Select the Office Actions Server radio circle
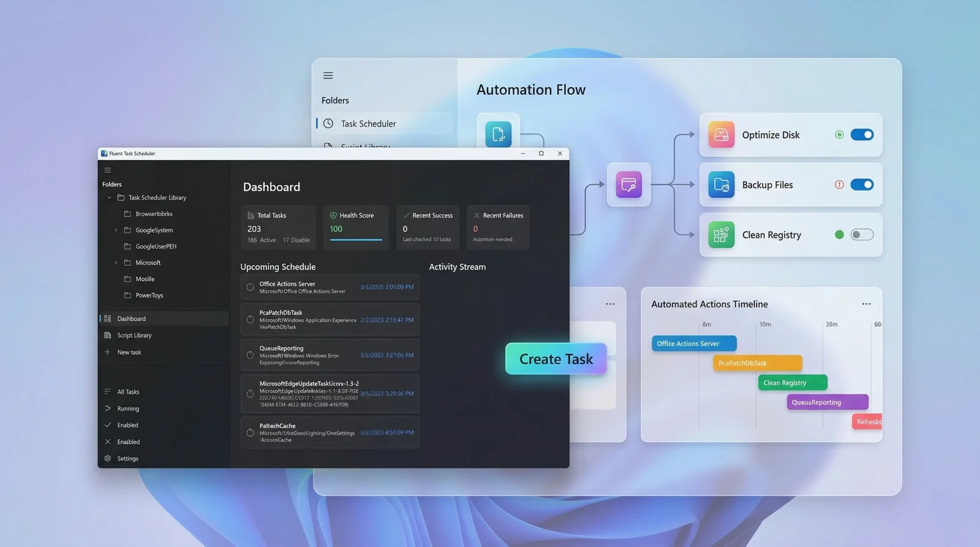This screenshot has width=980, height=547. coord(250,287)
